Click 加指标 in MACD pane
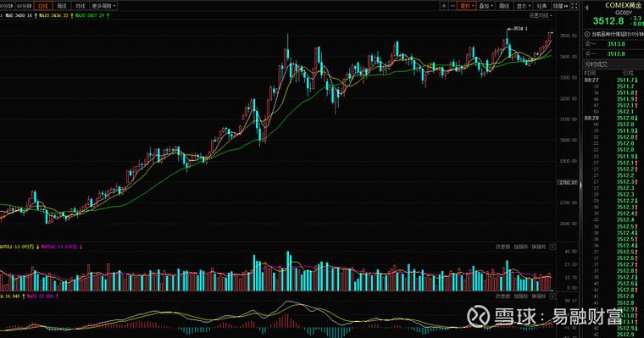 coord(521,296)
